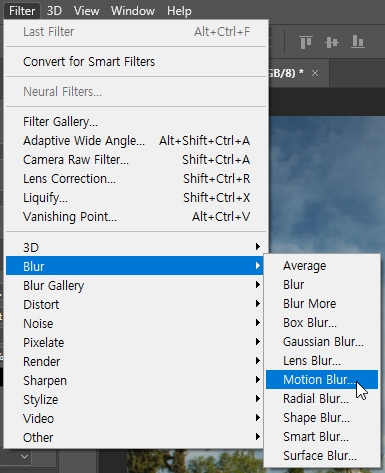
Task: Choose Convert for Smart Filters
Action: [136, 62]
